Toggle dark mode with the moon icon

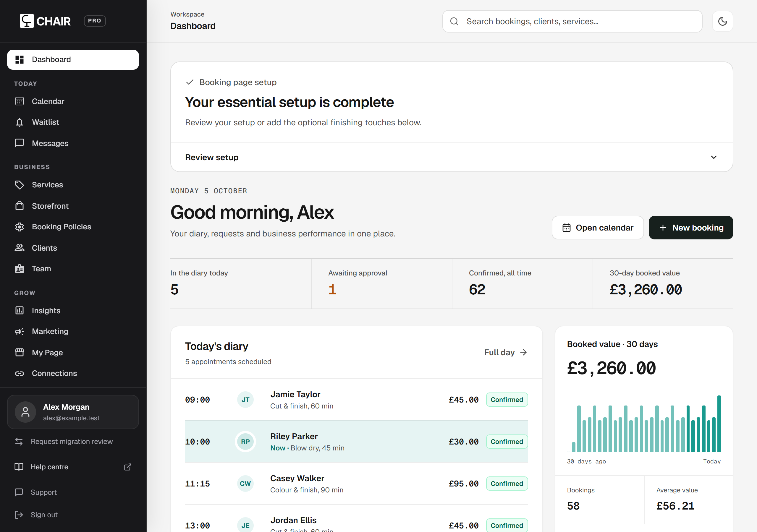point(722,21)
